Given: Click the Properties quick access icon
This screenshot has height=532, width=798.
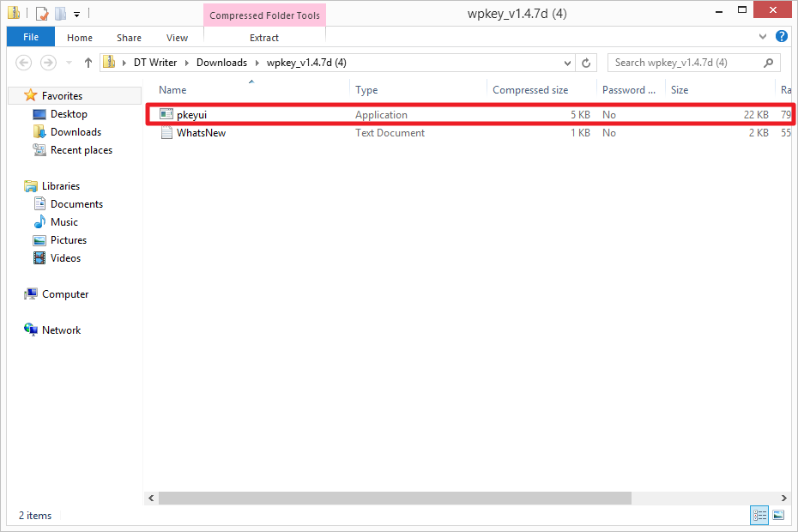Looking at the screenshot, I should tap(42, 14).
